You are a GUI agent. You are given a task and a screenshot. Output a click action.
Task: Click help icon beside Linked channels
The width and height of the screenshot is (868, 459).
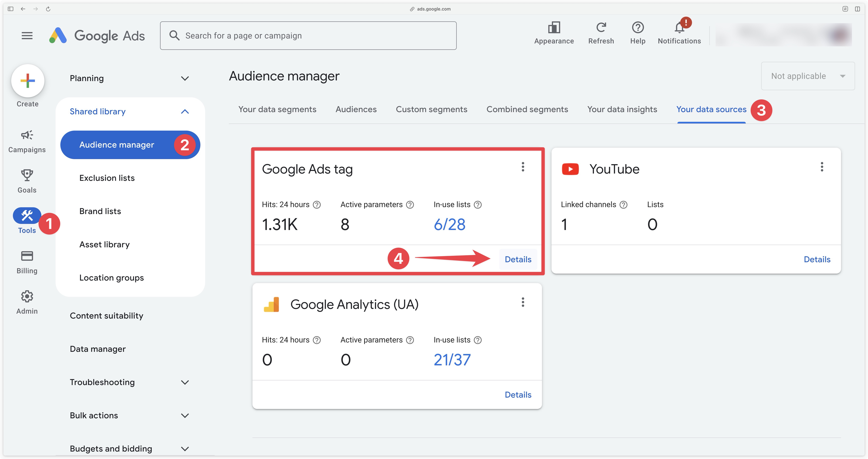(x=624, y=205)
